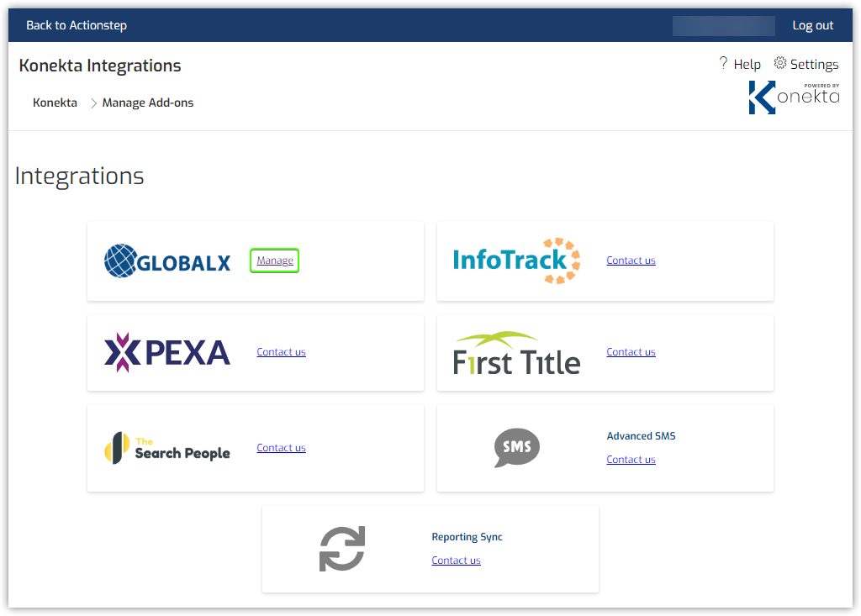Viewport: 861px width, 616px height.
Task: Click the Konekta breadcrumb
Action: click(55, 103)
